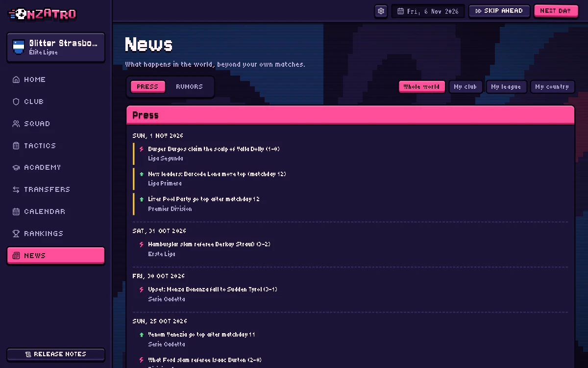The image size is (588, 368).
Task: Open What Ford slam referee headline
Action: (x=205, y=360)
